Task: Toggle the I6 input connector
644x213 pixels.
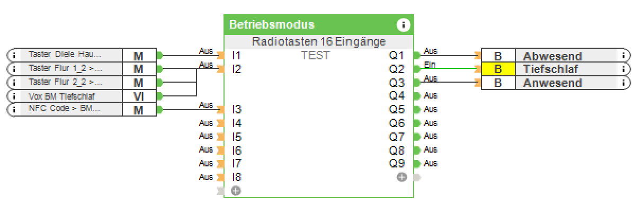Action: [x=221, y=150]
